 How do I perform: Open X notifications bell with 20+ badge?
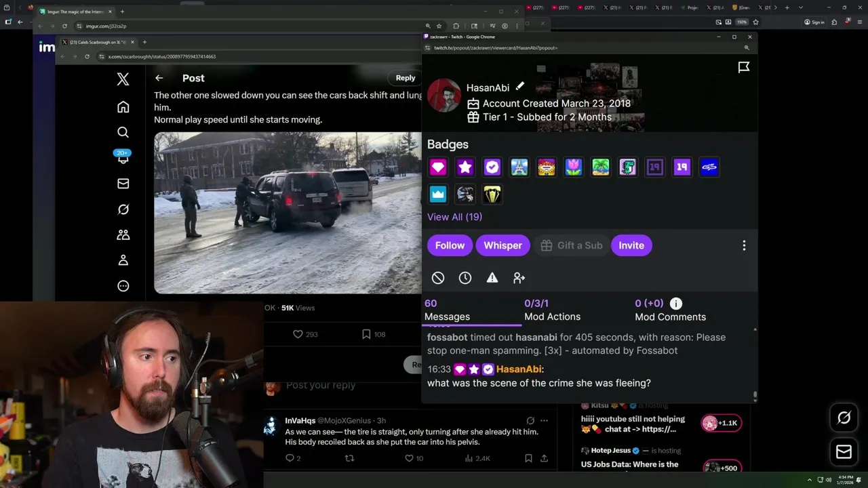pos(123,157)
